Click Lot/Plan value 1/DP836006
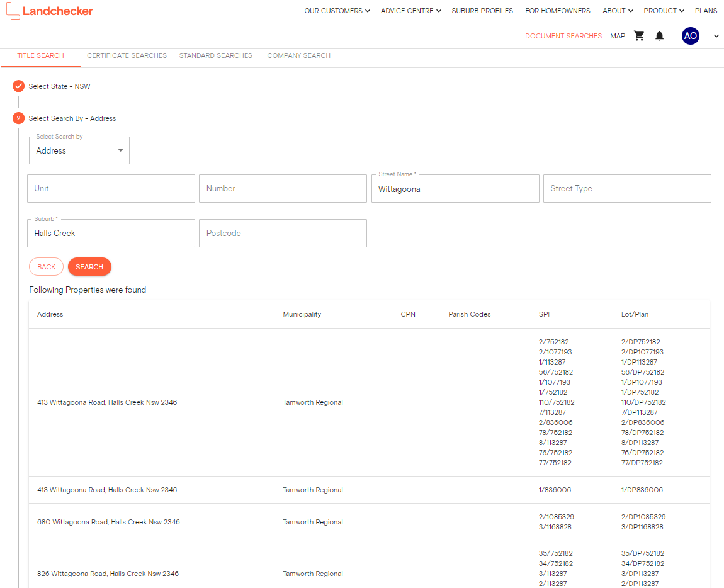The width and height of the screenshot is (724, 588). point(642,490)
